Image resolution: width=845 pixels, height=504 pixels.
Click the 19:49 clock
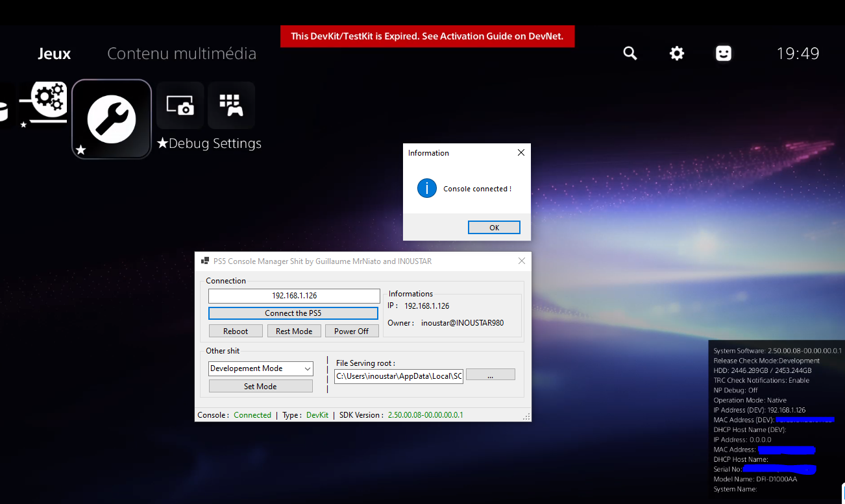pyautogui.click(x=798, y=53)
